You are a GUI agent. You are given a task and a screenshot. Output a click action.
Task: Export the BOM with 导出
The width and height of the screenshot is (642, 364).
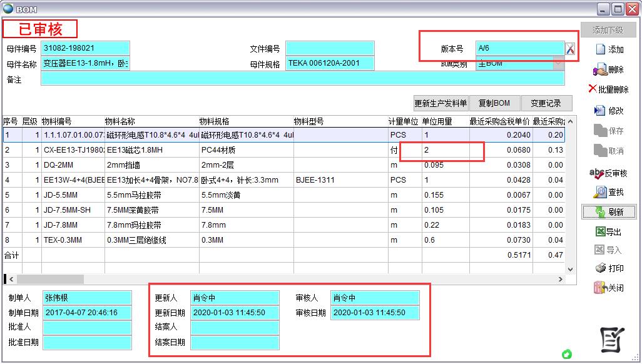pos(609,232)
